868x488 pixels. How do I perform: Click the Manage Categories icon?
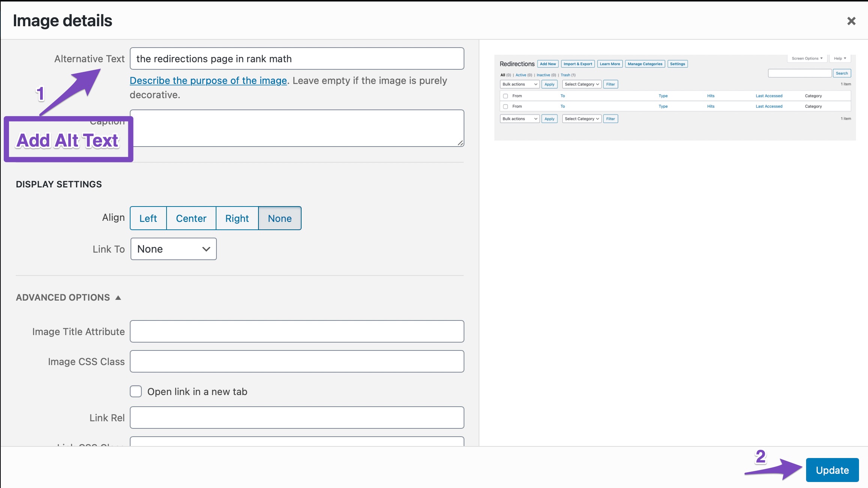pos(645,64)
